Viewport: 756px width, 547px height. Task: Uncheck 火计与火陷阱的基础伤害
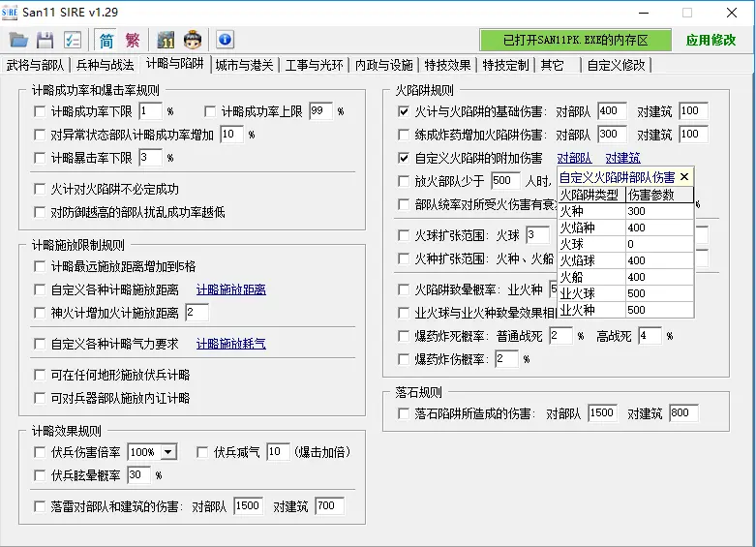[404, 112]
